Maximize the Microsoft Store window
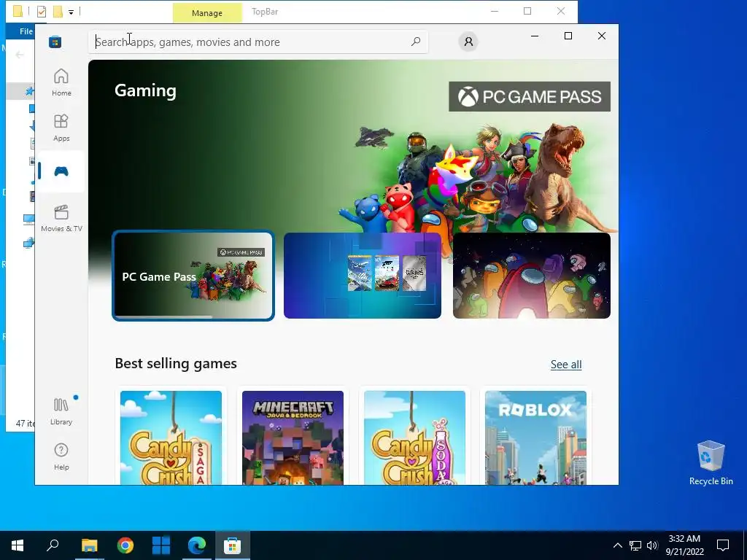This screenshot has width=747, height=560. point(568,36)
